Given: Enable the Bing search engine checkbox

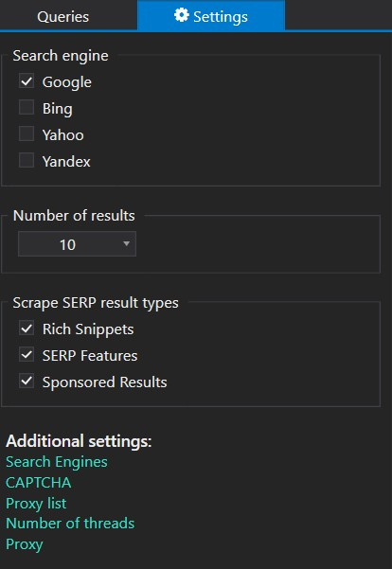Looking at the screenshot, I should tap(27, 107).
